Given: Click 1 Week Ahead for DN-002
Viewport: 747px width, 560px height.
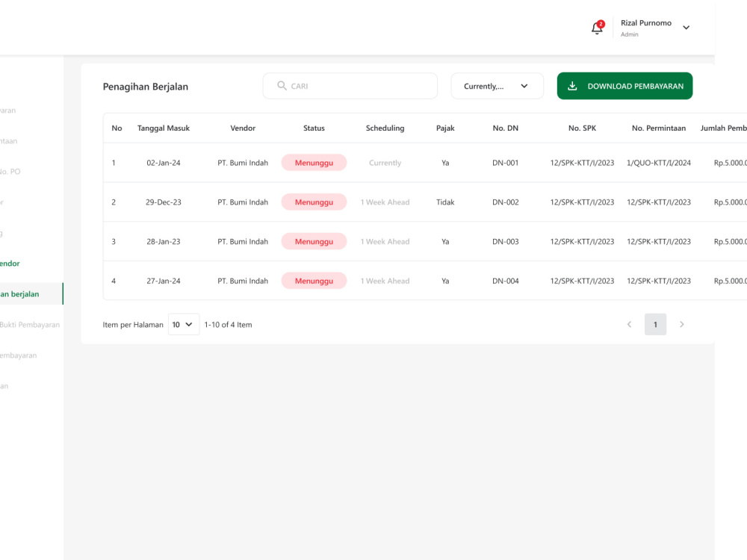Looking at the screenshot, I should [x=385, y=202].
